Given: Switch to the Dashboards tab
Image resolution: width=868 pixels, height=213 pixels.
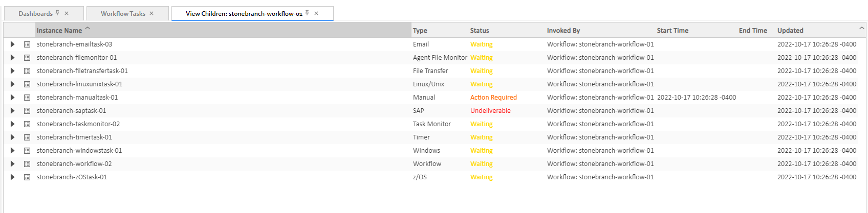Looking at the screenshot, I should [x=35, y=14].
